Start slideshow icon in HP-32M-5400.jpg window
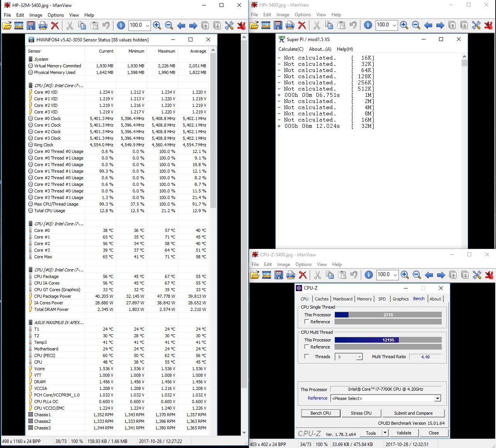The image size is (496, 448). coord(19,26)
